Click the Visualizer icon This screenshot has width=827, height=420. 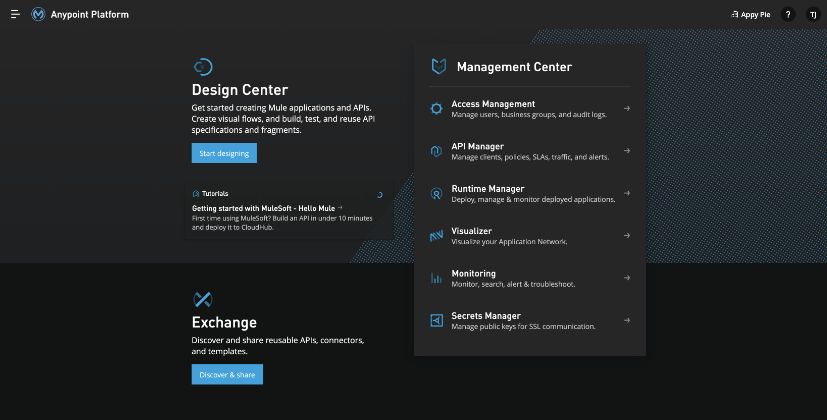436,236
